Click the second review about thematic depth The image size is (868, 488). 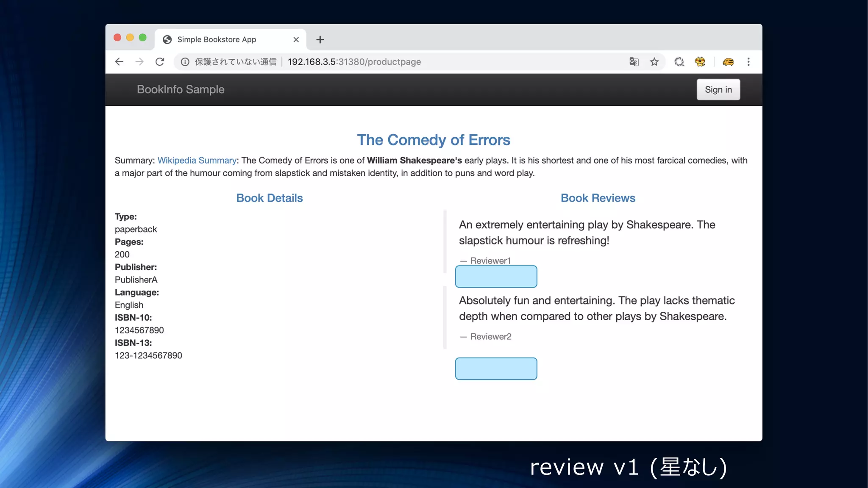coord(597,308)
